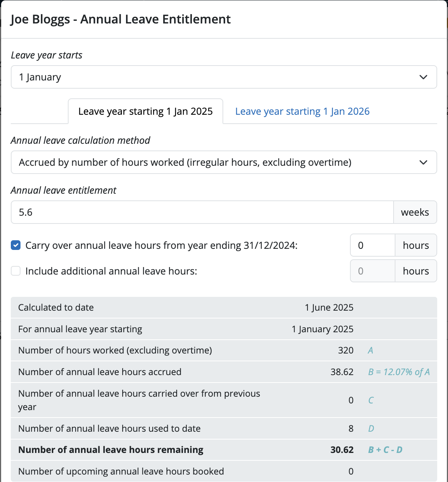The image size is (448, 482).
Task: Click the additional annual leave hours input
Action: pyautogui.click(x=372, y=271)
